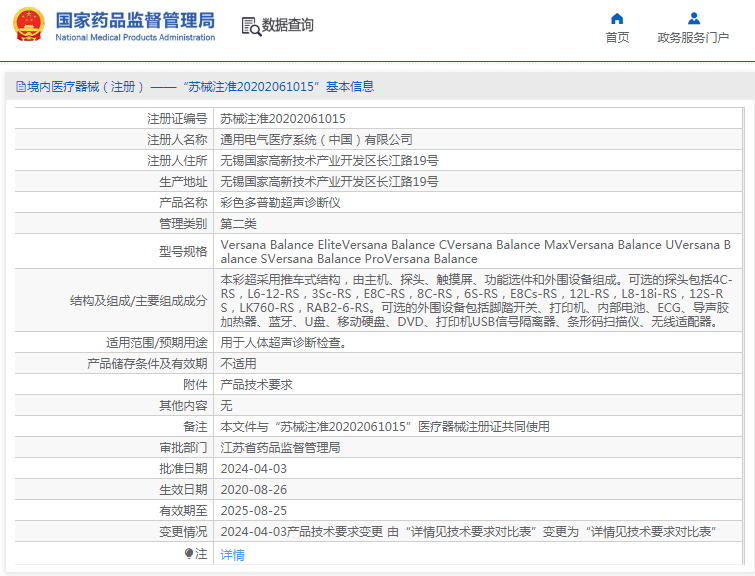
Task: Click the 注册证编号 row label
Action: [x=177, y=119]
